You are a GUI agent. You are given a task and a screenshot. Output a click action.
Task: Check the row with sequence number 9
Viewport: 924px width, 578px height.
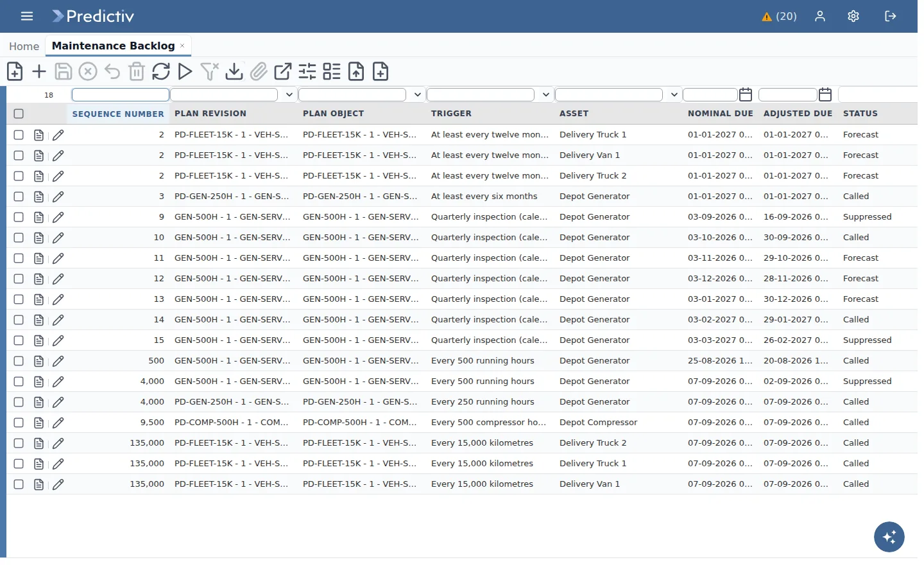coord(19,217)
